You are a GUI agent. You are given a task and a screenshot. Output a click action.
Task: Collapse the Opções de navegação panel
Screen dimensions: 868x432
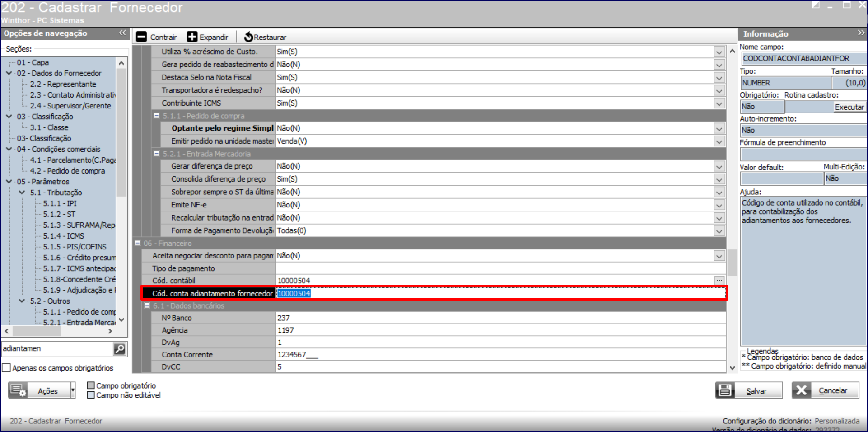122,33
